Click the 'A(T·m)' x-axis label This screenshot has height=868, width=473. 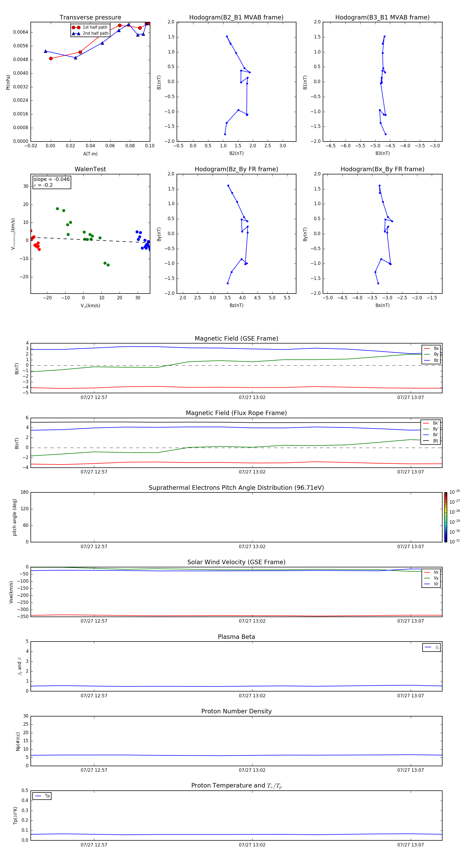[90, 154]
